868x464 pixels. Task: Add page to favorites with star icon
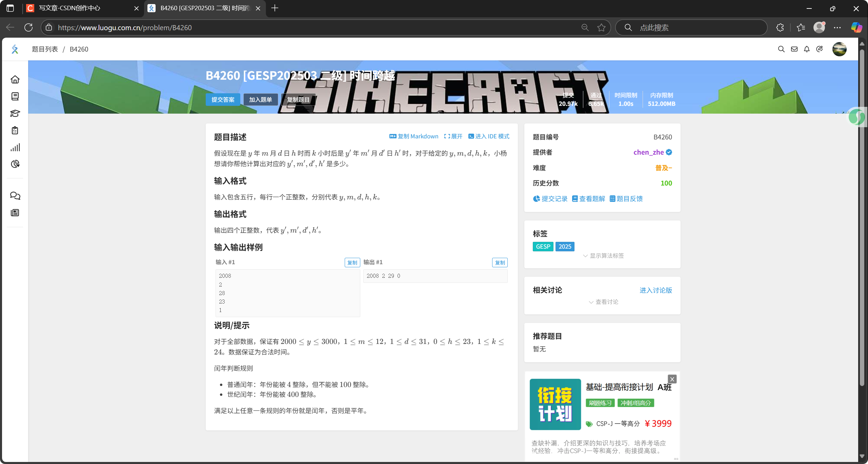601,27
